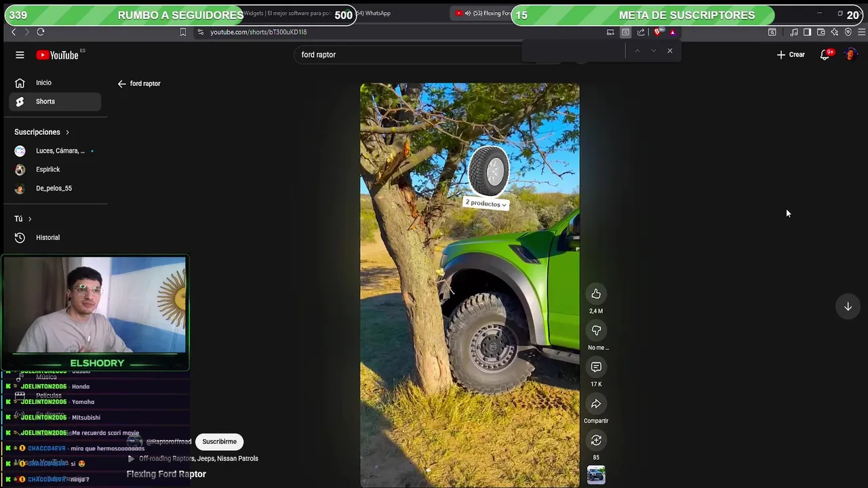Toggle find-in-page icon in address bar
The image size is (868, 488).
(x=625, y=32)
